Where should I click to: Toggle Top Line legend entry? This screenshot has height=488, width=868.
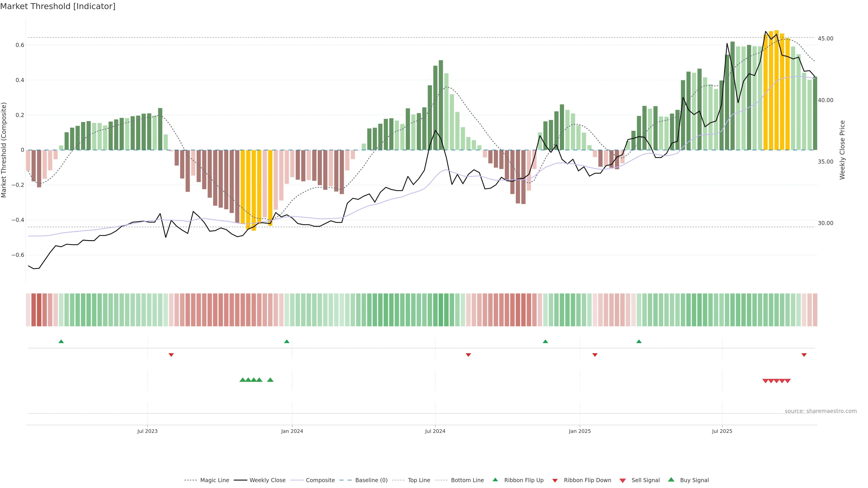(419, 480)
